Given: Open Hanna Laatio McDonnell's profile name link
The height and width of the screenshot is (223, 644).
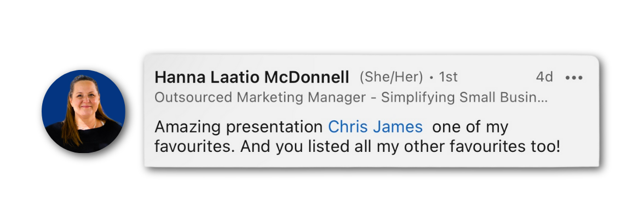Looking at the screenshot, I should 252,77.
